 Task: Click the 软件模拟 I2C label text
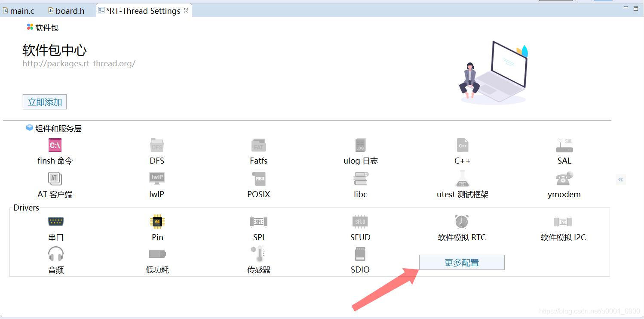(563, 238)
